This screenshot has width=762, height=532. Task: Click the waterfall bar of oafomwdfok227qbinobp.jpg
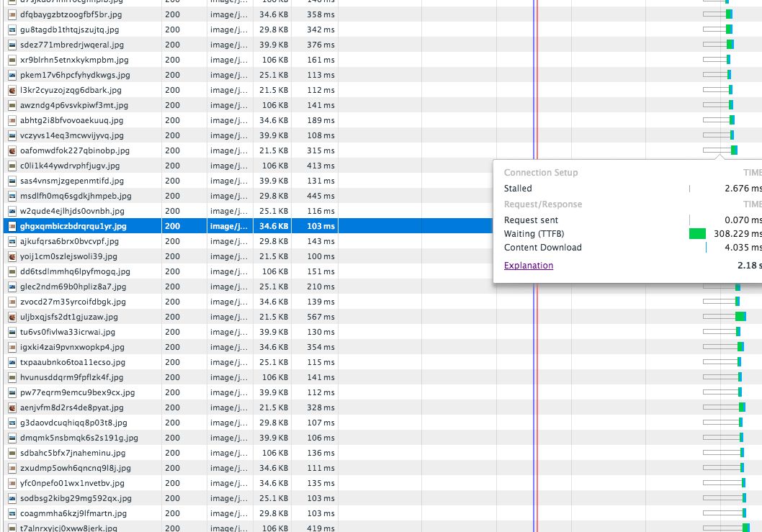(720, 150)
